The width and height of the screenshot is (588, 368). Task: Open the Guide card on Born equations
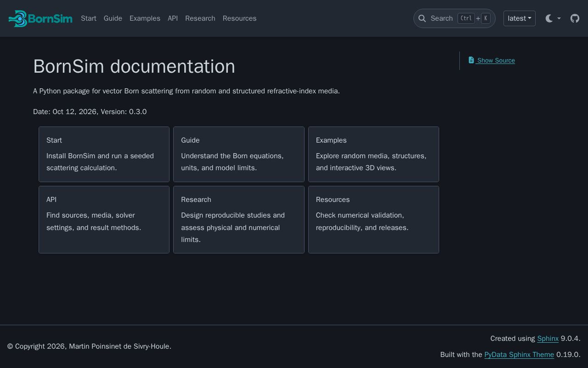[239, 154]
